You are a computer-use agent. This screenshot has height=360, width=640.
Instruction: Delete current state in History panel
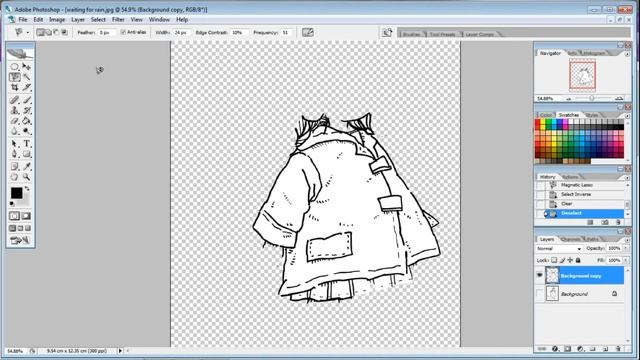click(x=618, y=222)
